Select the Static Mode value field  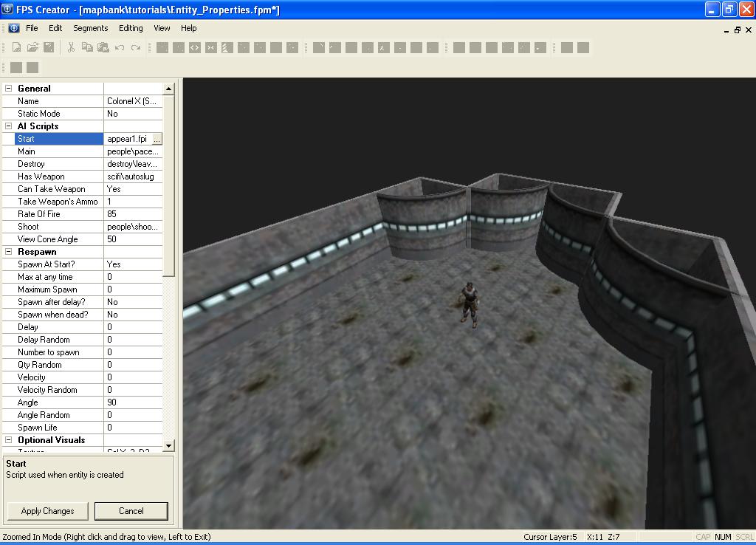tap(133, 114)
